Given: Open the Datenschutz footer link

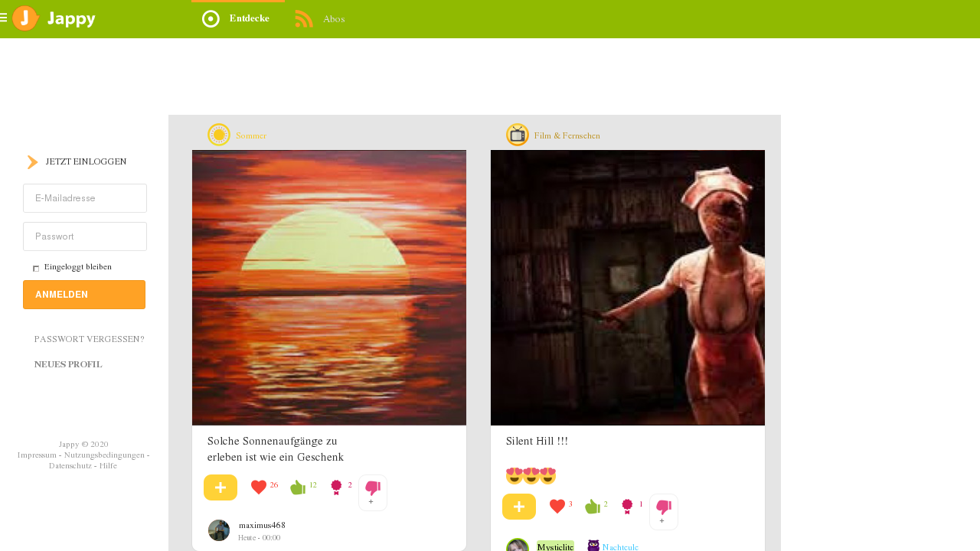Looking at the screenshot, I should [70, 466].
